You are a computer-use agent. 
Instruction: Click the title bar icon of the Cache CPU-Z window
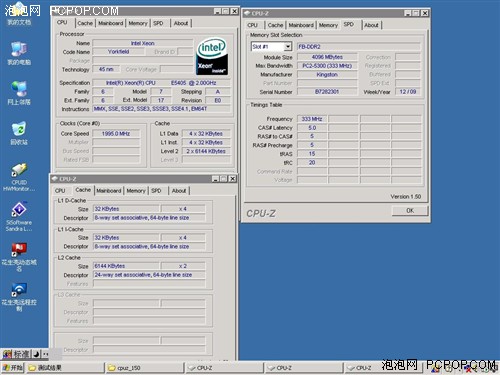[x=55, y=179]
